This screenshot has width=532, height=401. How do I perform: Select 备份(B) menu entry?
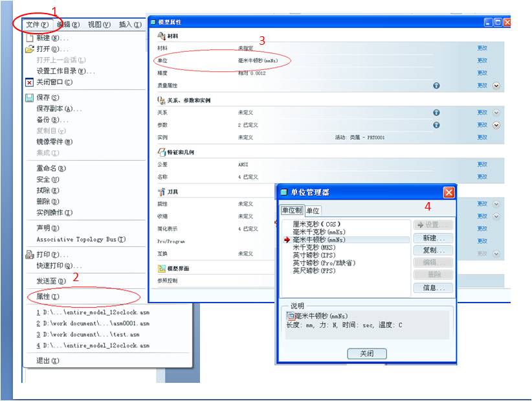[x=52, y=120]
